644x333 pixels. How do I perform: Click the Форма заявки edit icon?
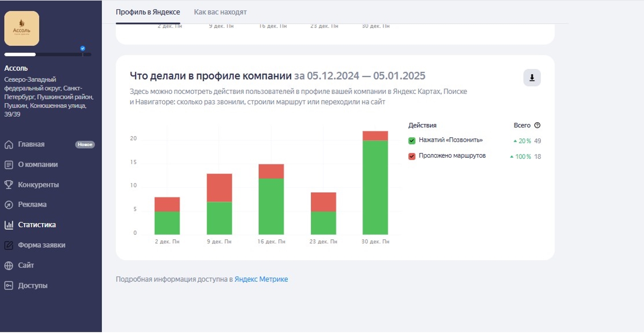pyautogui.click(x=8, y=245)
